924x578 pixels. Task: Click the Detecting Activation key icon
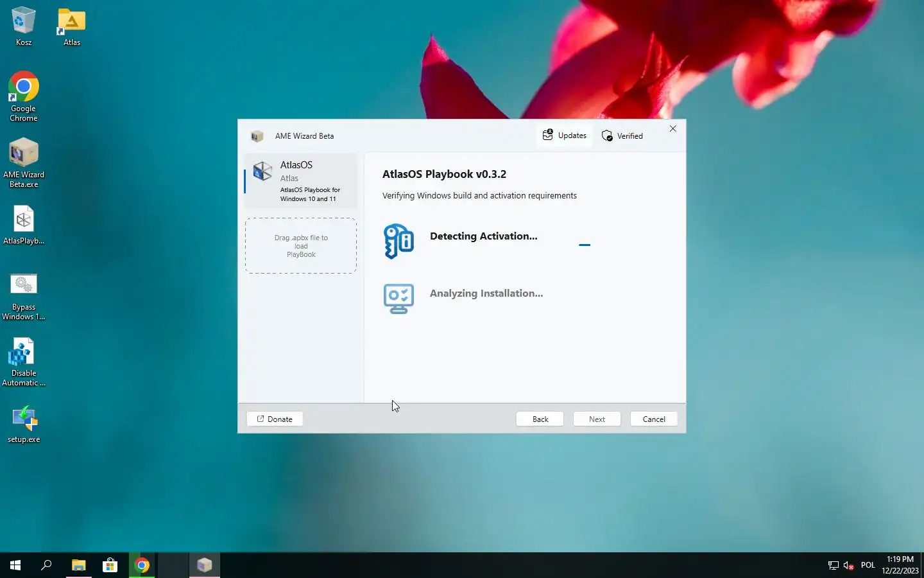pyautogui.click(x=398, y=241)
